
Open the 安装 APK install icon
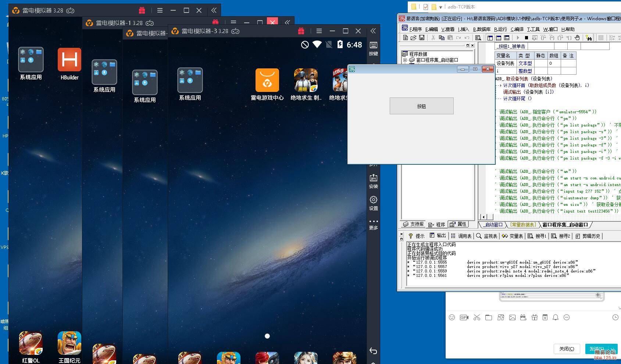pyautogui.click(x=373, y=181)
